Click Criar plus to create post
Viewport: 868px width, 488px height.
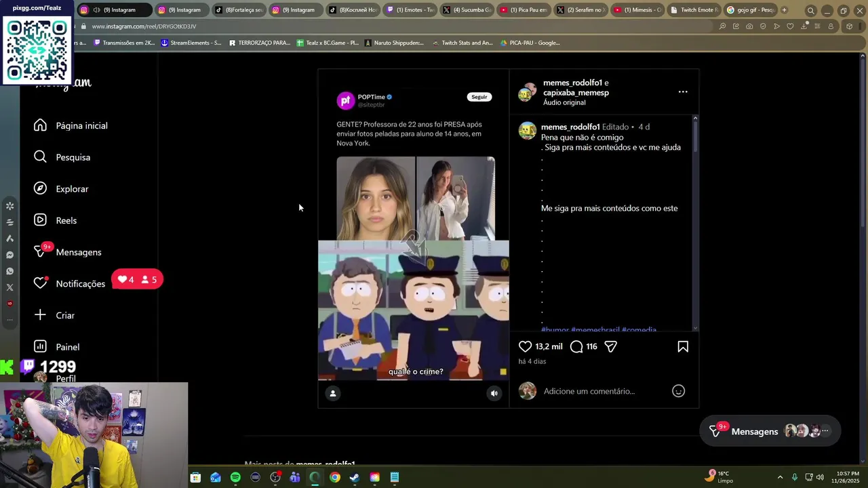coord(54,315)
